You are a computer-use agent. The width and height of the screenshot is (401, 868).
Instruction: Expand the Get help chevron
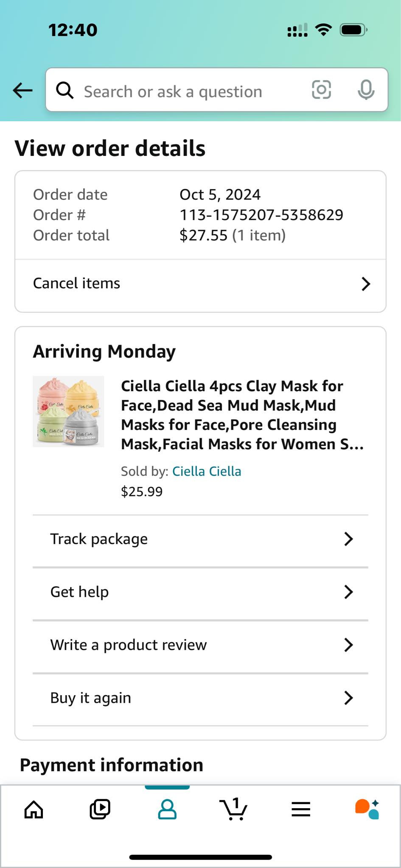348,592
